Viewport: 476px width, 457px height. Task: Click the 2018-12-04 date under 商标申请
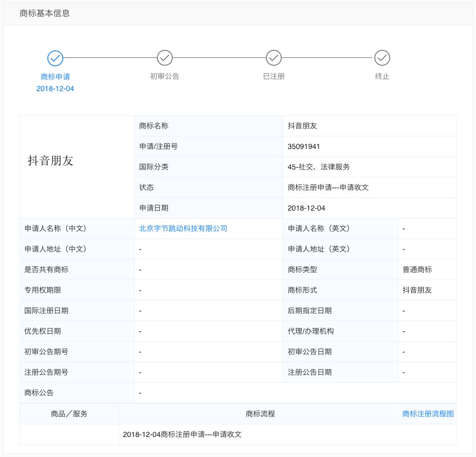point(55,88)
